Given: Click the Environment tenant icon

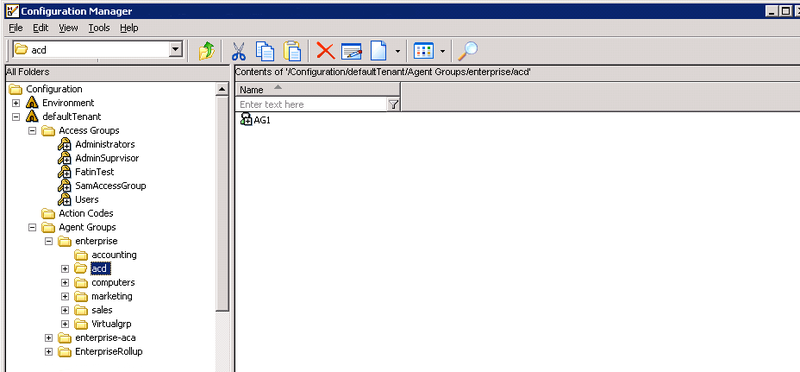Looking at the screenshot, I should 32,103.
